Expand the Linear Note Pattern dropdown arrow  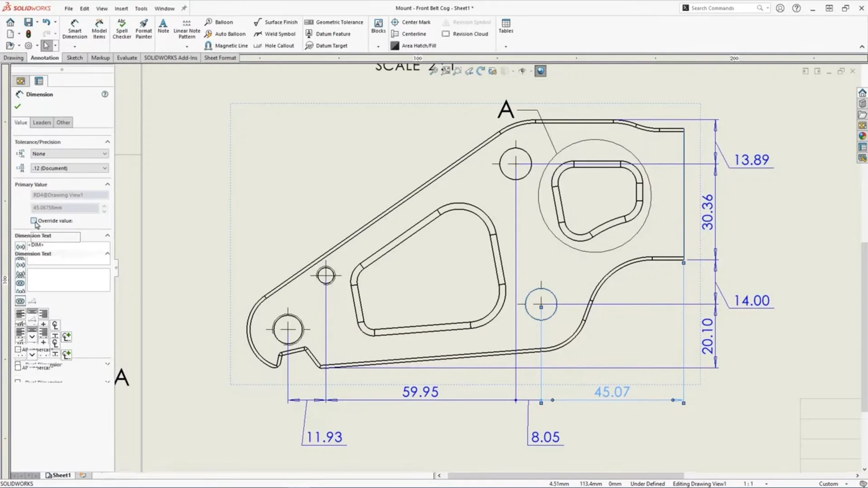coord(187,47)
